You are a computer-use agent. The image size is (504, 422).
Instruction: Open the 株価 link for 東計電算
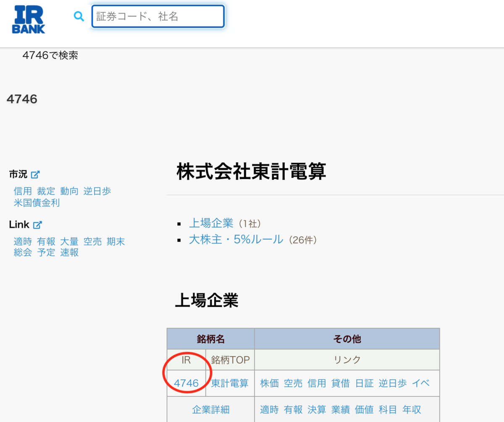click(269, 383)
